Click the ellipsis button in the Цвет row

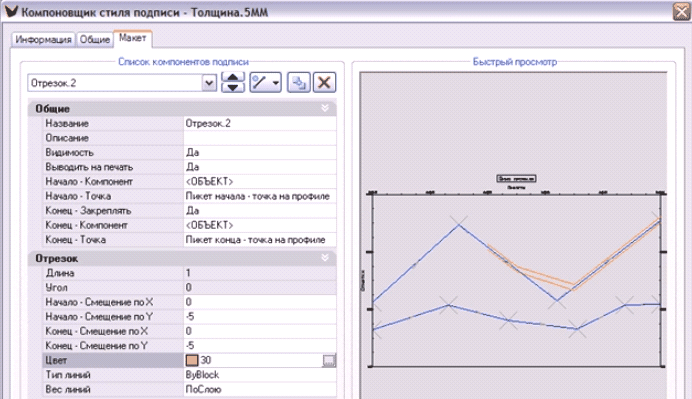tap(329, 360)
